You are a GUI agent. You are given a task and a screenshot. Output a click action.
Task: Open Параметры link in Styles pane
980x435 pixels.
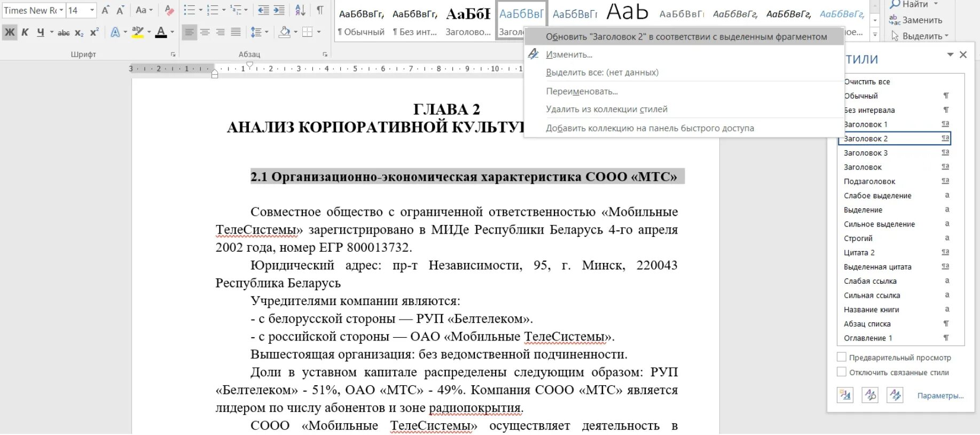coord(940,396)
